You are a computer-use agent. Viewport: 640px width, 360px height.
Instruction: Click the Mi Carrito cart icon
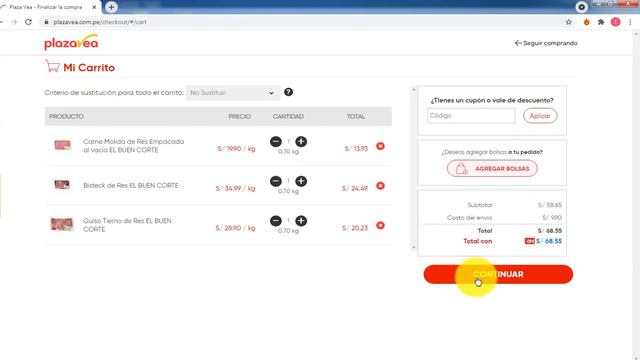point(52,67)
